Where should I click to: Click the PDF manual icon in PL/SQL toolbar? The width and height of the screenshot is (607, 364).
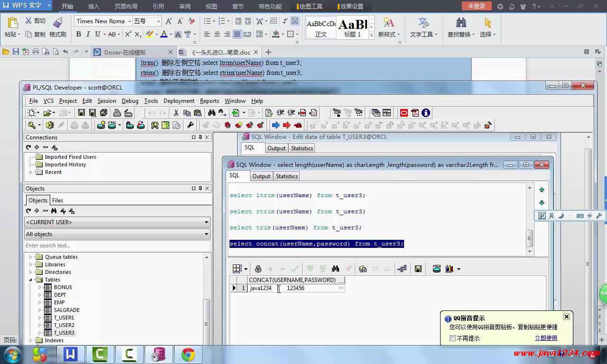(415, 113)
